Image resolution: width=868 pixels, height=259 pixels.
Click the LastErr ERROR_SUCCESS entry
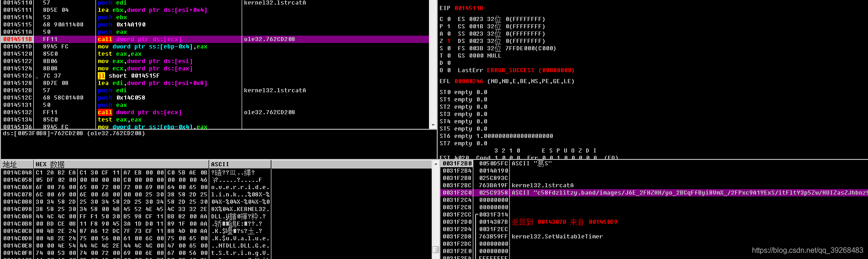click(x=516, y=70)
